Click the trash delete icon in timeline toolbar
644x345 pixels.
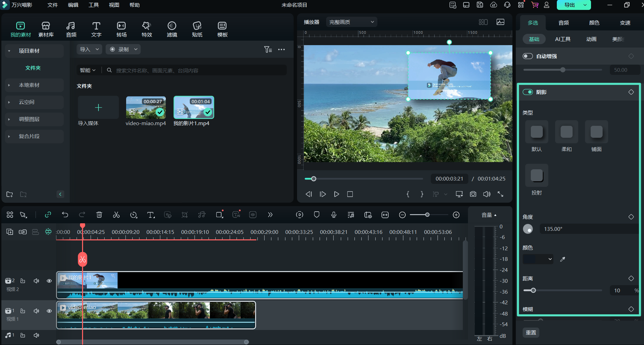pyautogui.click(x=99, y=215)
